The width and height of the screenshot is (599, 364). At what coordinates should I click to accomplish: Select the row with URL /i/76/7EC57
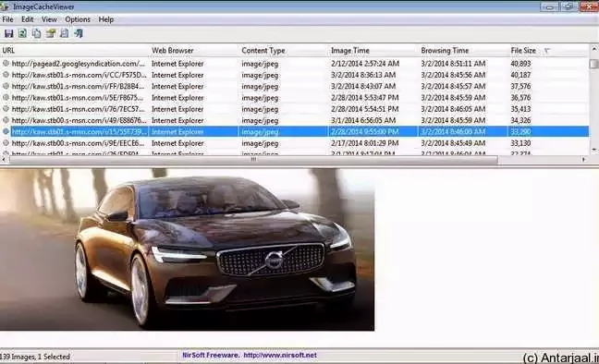click(x=294, y=109)
